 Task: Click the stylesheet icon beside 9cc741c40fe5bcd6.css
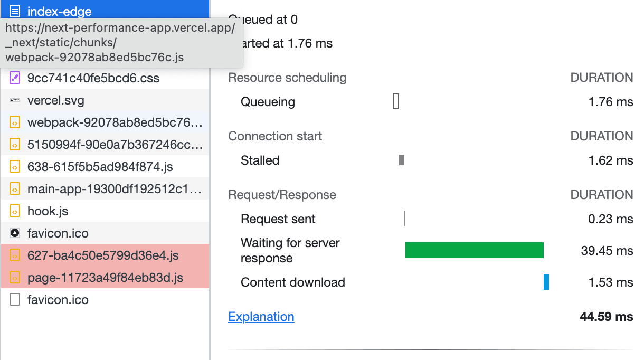click(x=15, y=78)
